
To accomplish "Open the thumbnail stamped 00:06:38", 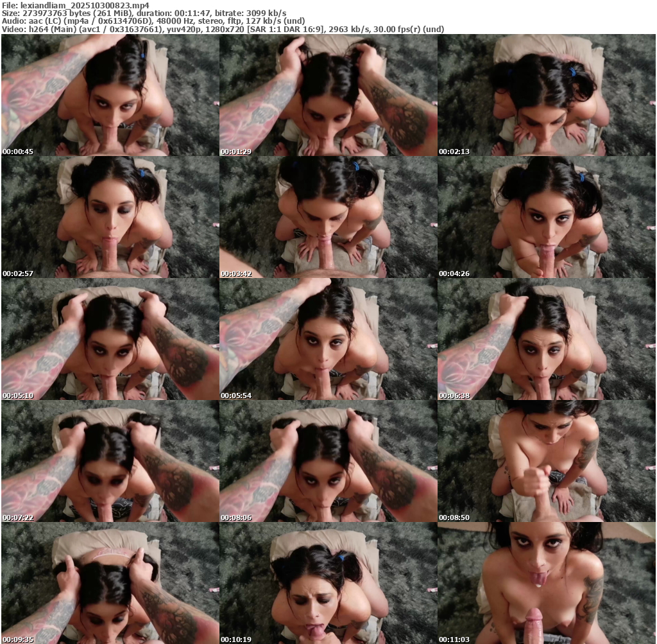I will 546,339.
